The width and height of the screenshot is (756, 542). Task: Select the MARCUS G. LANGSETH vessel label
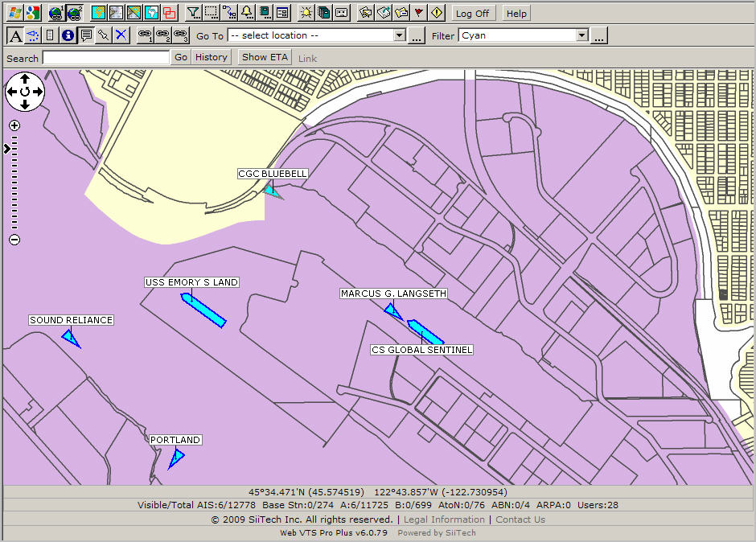(x=393, y=294)
